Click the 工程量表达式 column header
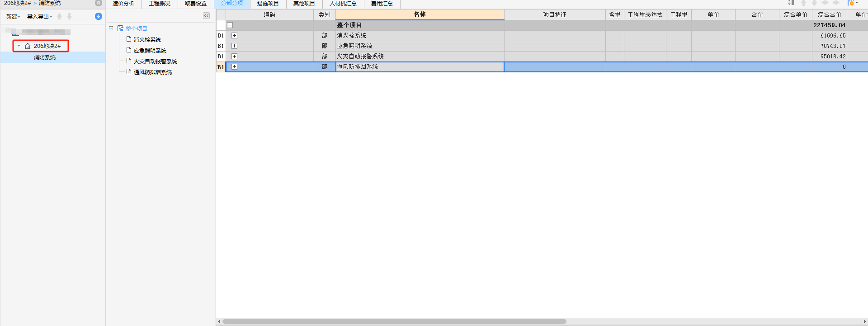The image size is (868, 326). click(x=645, y=14)
